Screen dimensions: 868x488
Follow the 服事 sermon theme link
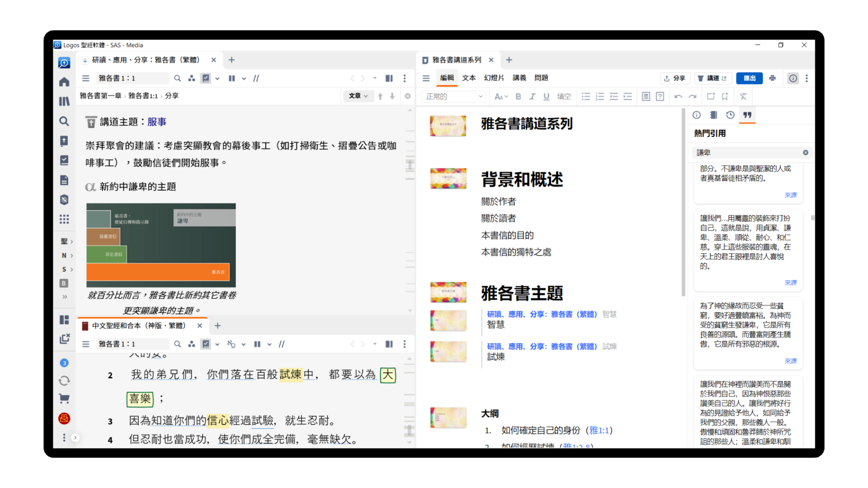(x=157, y=122)
